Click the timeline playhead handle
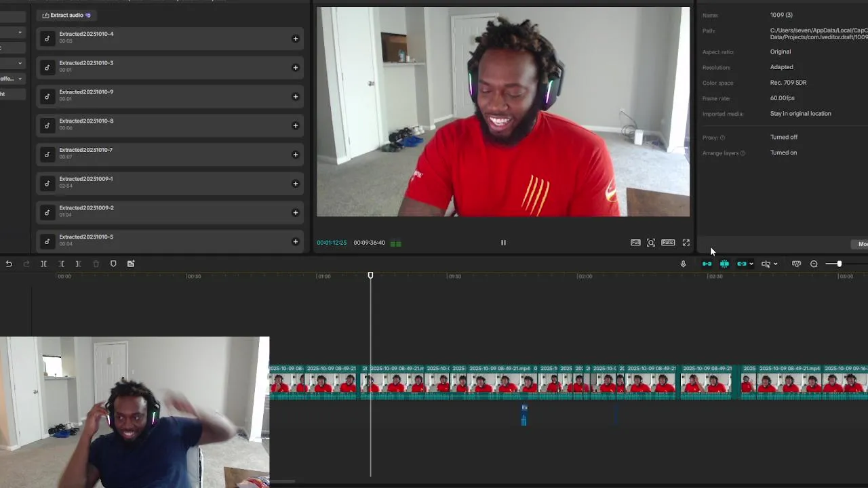The width and height of the screenshot is (868, 488). click(x=370, y=275)
